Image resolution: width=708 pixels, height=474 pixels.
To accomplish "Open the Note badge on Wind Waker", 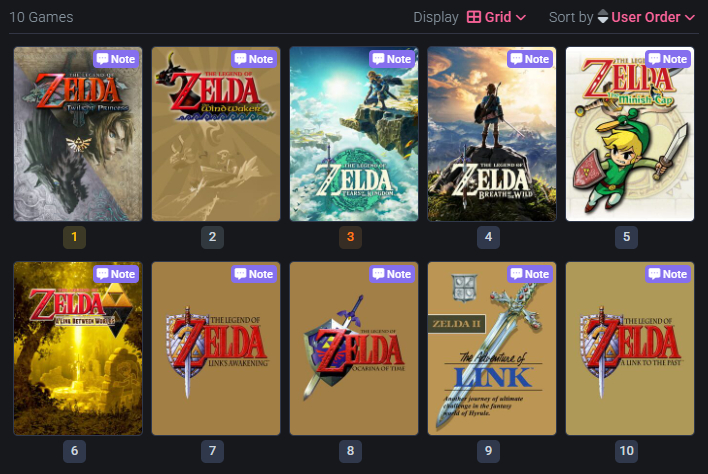I will coord(254,59).
